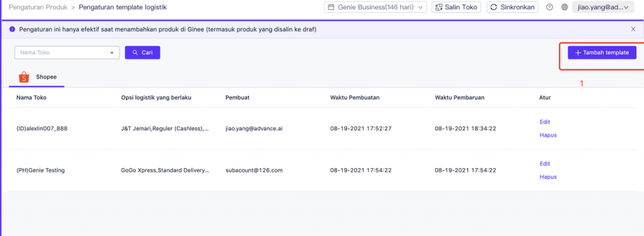Click the Sinkronkan refresh icon
The height and width of the screenshot is (236, 644).
[x=494, y=8]
